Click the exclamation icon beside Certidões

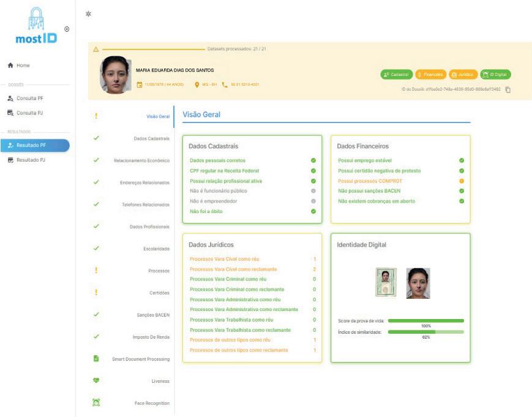coord(96,293)
